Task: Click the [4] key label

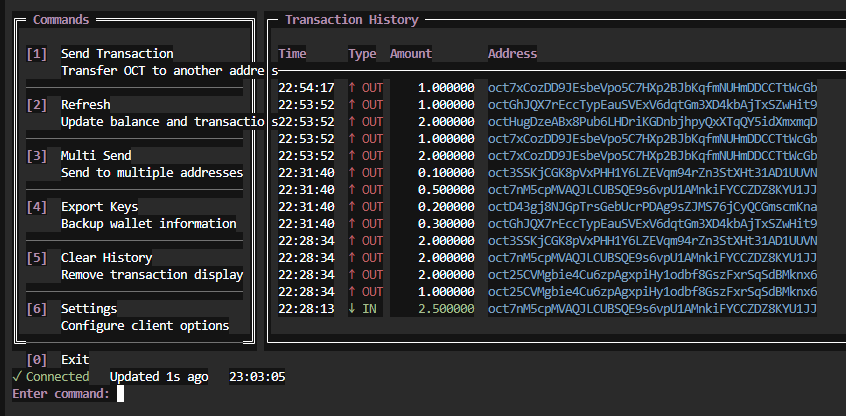Action: click(37, 207)
